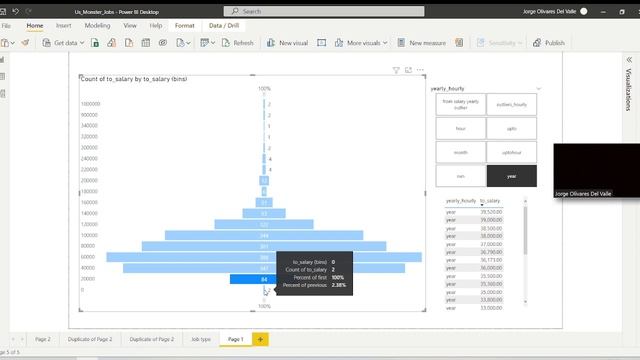Screen dimensions: 640x360
Task: Click the Publish button
Action: tap(549, 43)
